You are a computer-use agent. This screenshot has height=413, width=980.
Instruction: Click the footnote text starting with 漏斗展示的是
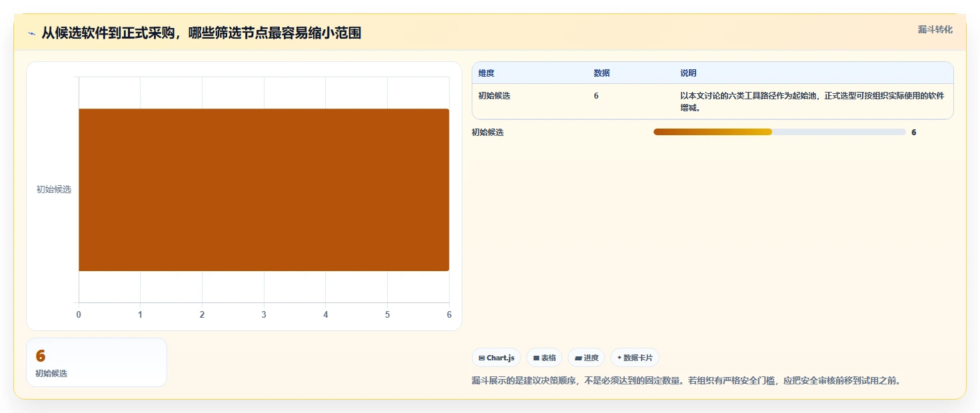click(x=686, y=381)
